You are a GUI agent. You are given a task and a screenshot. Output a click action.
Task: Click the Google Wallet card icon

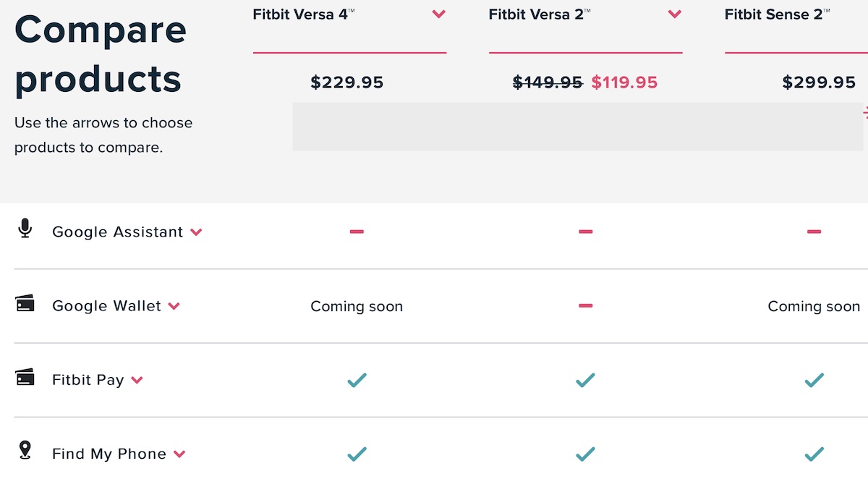click(x=25, y=303)
